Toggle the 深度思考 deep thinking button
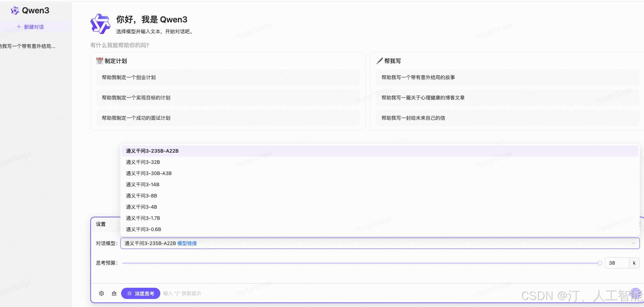This screenshot has height=307, width=644. [x=141, y=293]
